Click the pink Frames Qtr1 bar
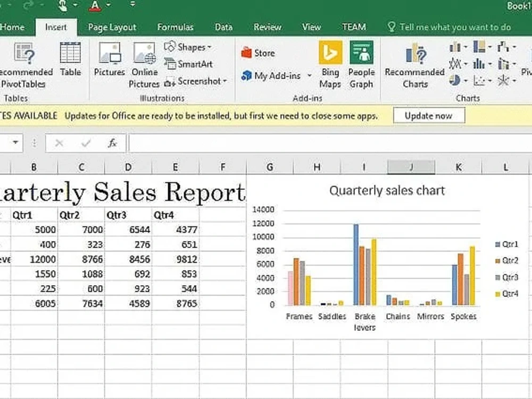 click(x=290, y=288)
